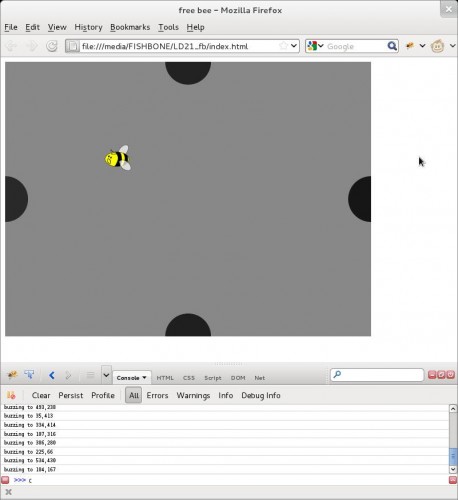Click the page identity icon in URL bar
This screenshot has width=458, height=500.
coord(72,46)
